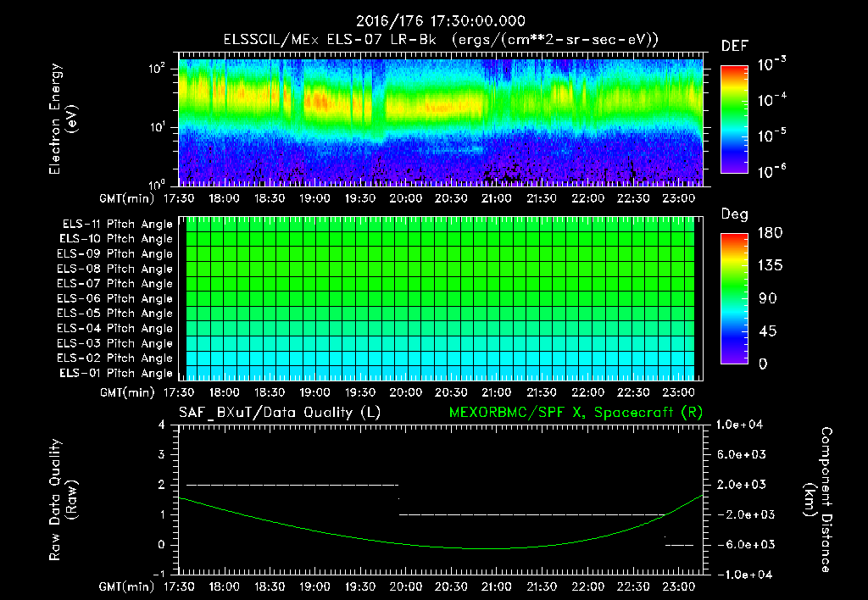Click the 20:00 tick under the spectrogram
This screenshot has height=600, width=868.
(x=405, y=197)
